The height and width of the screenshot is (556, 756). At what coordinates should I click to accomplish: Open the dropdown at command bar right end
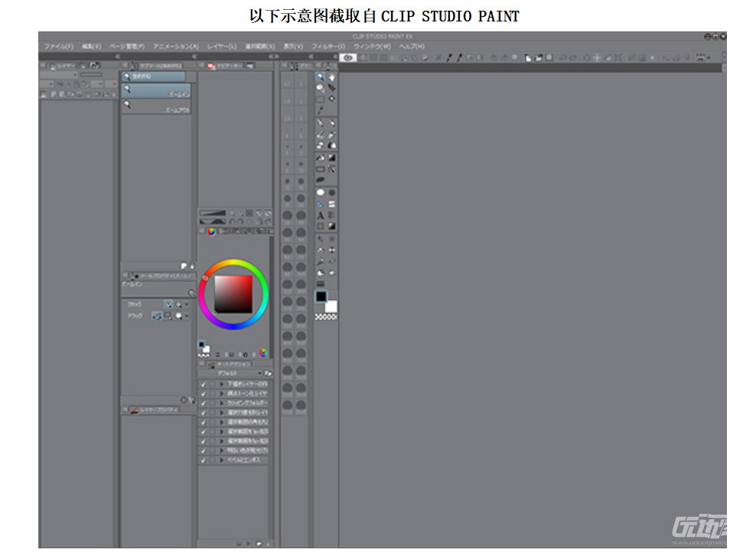(709, 58)
